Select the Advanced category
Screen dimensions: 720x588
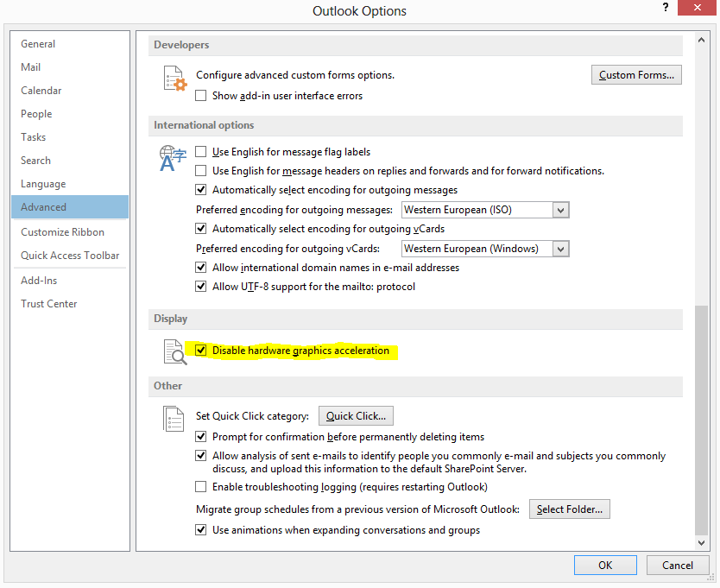point(70,207)
